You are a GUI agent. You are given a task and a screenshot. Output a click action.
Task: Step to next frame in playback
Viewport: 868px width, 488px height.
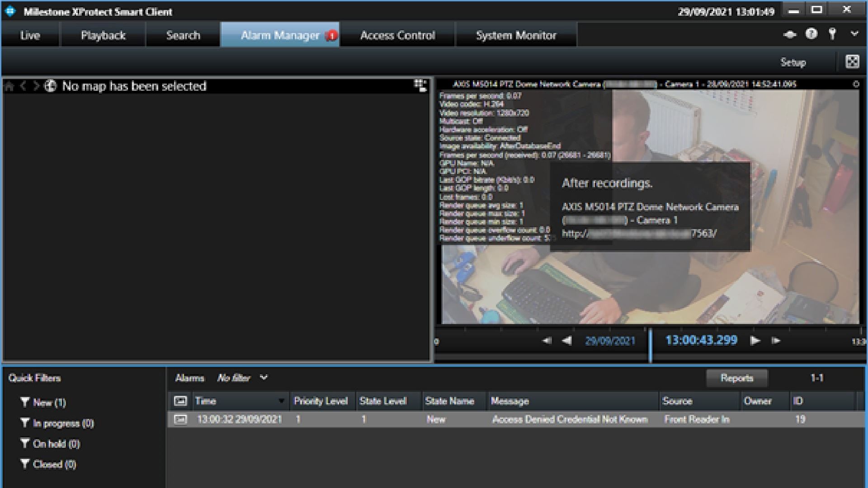tap(776, 341)
